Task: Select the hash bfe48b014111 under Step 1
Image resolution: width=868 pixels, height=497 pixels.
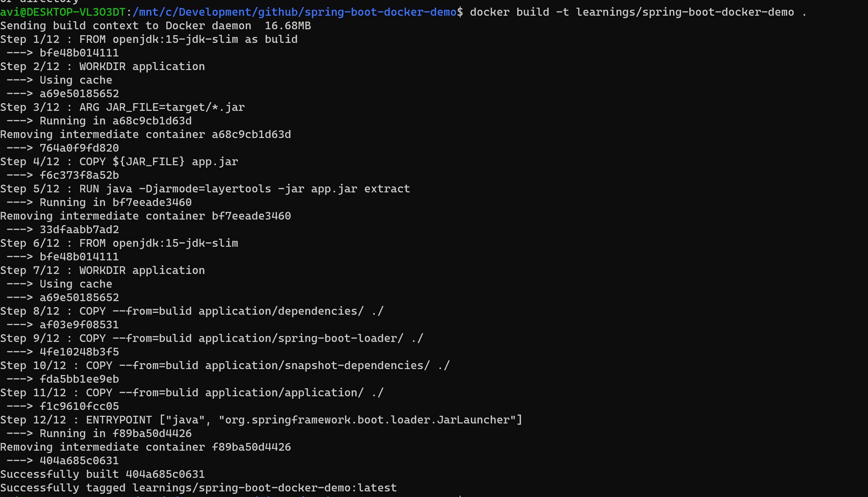Action: point(79,52)
